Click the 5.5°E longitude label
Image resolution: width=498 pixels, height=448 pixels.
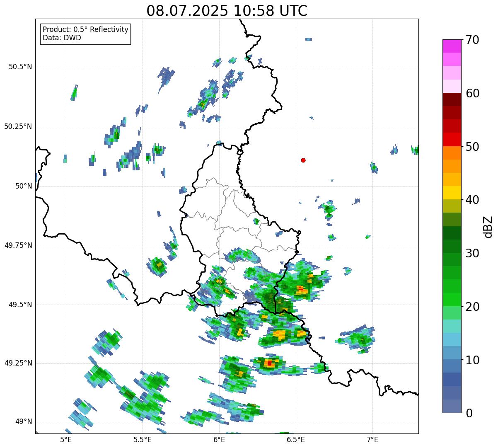coord(143,439)
